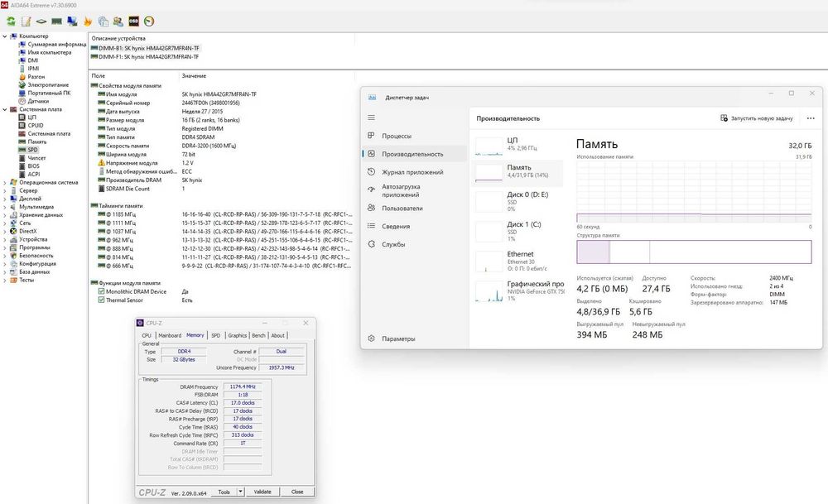This screenshot has width=828, height=504.
Task: Click the Автозагрузка приложений startup icon
Action: tap(371, 189)
